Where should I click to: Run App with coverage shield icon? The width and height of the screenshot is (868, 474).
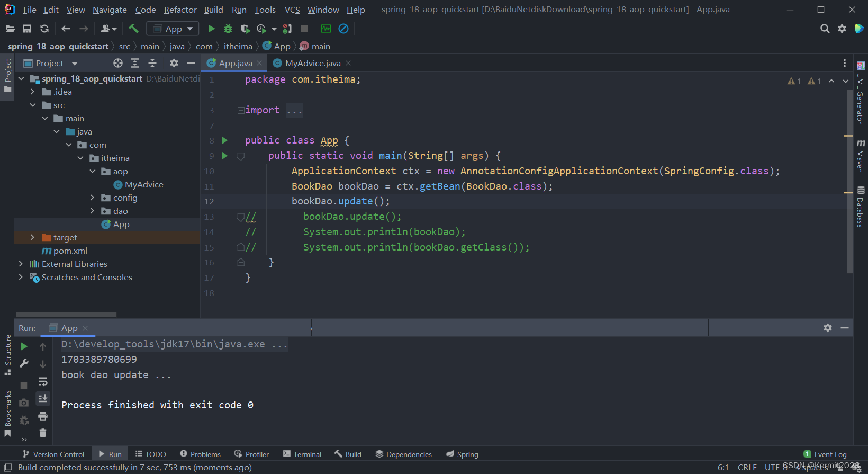tap(245, 29)
